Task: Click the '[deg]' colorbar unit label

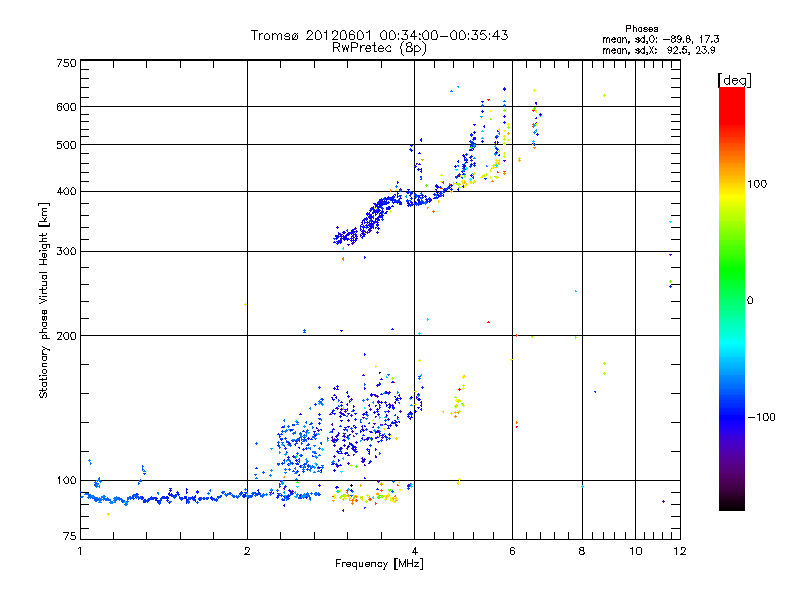Action: click(x=734, y=80)
